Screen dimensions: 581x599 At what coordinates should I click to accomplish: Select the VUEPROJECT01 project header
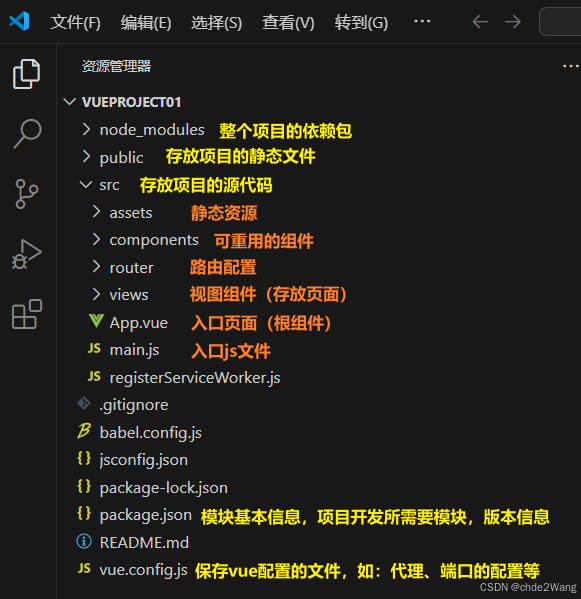click(131, 102)
